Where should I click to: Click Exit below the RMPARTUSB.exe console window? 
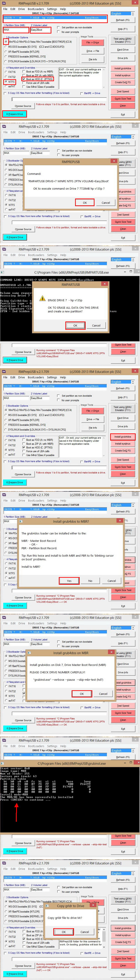click(123, 360)
